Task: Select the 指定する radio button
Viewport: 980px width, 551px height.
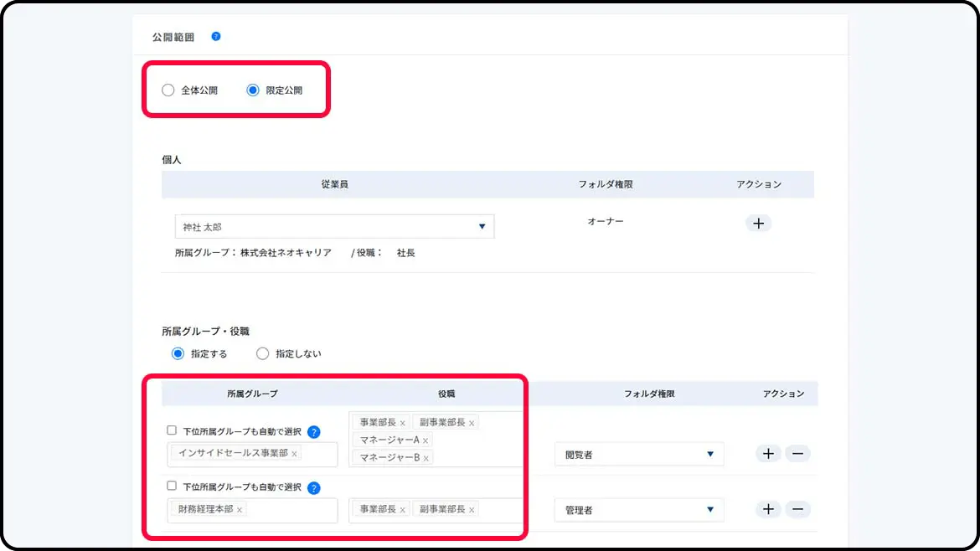Action: point(178,353)
